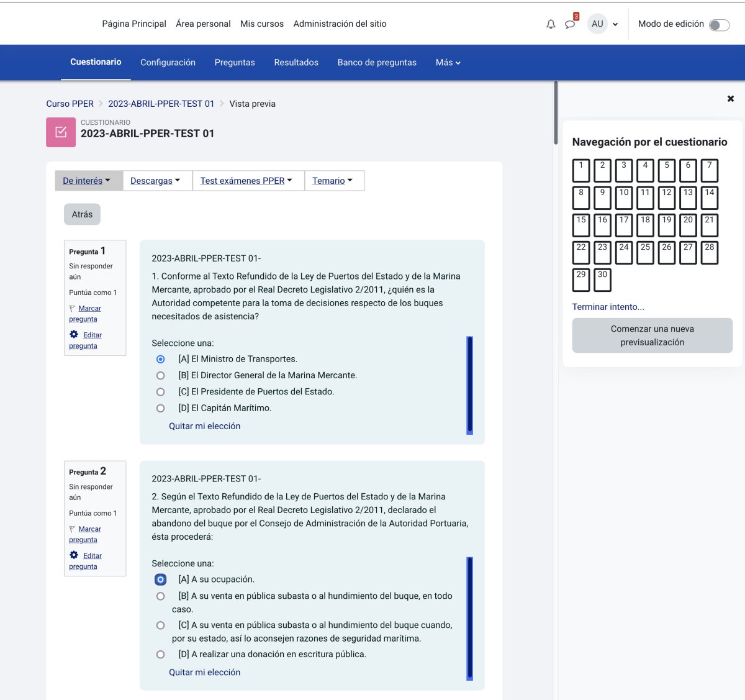Click the gear icon for Pregunta 1
The height and width of the screenshot is (700, 745).
(74, 334)
